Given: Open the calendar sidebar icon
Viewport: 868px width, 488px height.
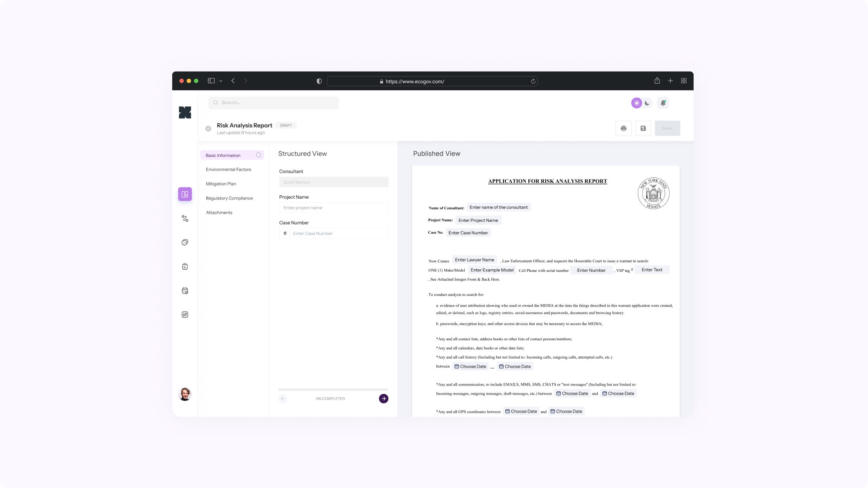Looking at the screenshot, I should (x=185, y=291).
